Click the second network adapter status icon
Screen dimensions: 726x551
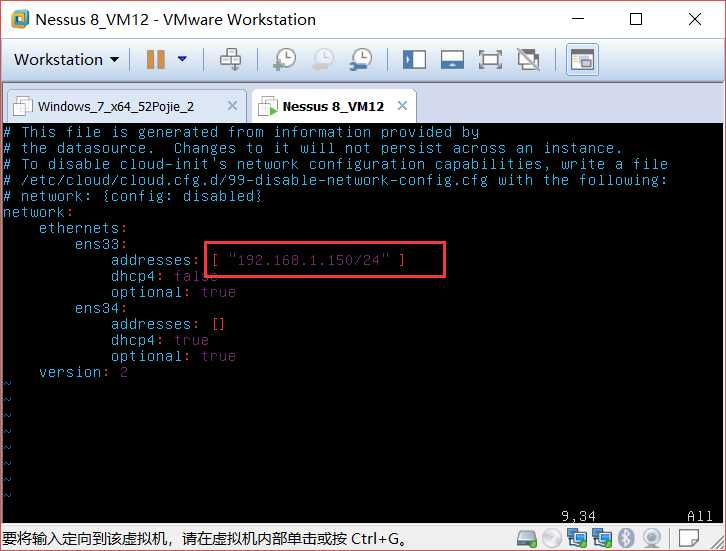point(602,538)
